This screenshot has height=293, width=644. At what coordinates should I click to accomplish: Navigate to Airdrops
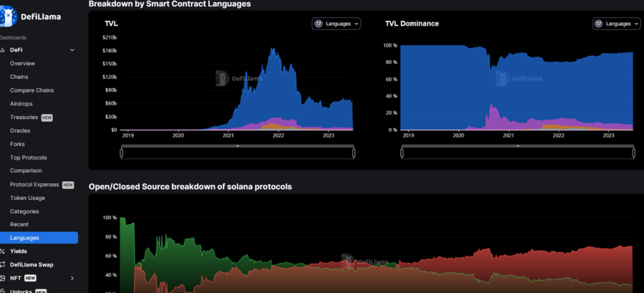[x=21, y=104]
